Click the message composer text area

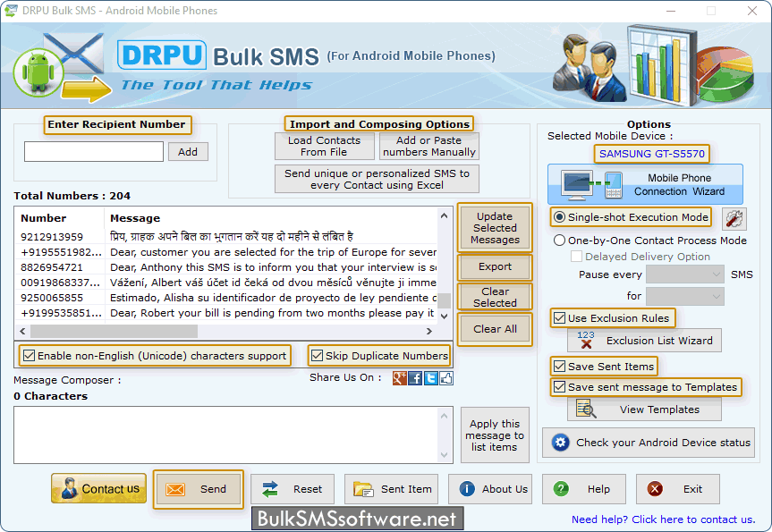tap(226, 435)
